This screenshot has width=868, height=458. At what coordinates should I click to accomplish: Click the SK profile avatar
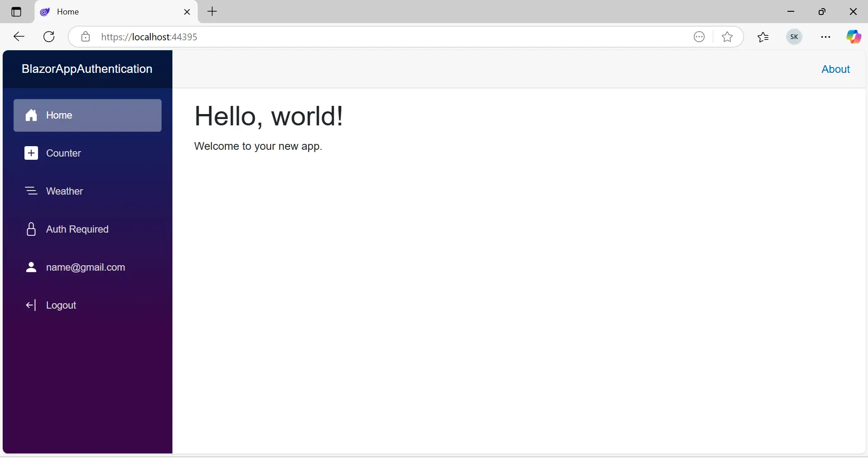pyautogui.click(x=794, y=37)
